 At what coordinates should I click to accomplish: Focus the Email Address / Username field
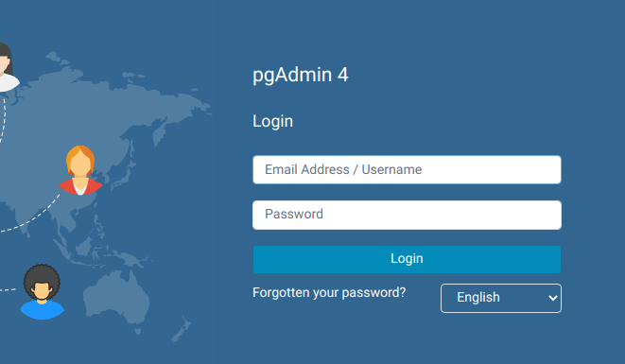(407, 169)
